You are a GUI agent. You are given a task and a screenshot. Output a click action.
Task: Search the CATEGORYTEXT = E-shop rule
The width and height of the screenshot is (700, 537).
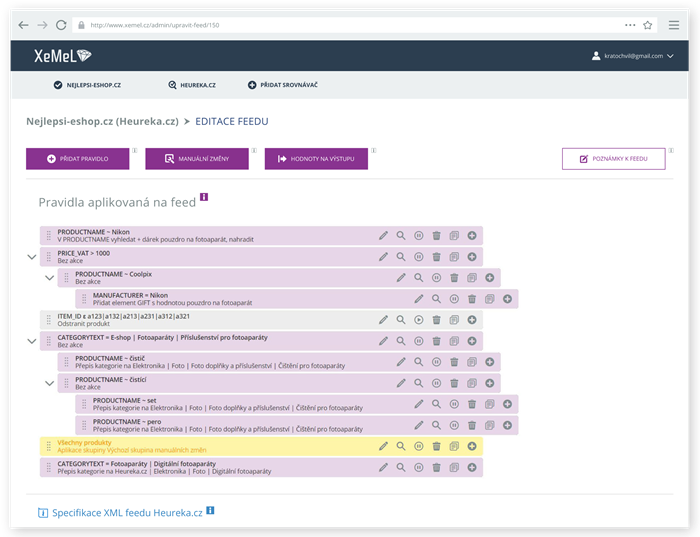click(401, 341)
